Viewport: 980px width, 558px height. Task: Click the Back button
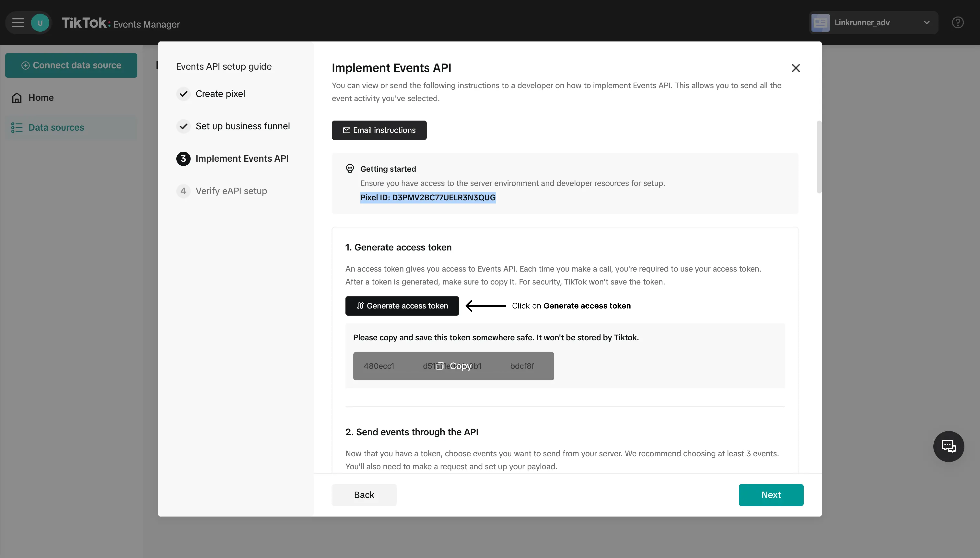pyautogui.click(x=364, y=495)
